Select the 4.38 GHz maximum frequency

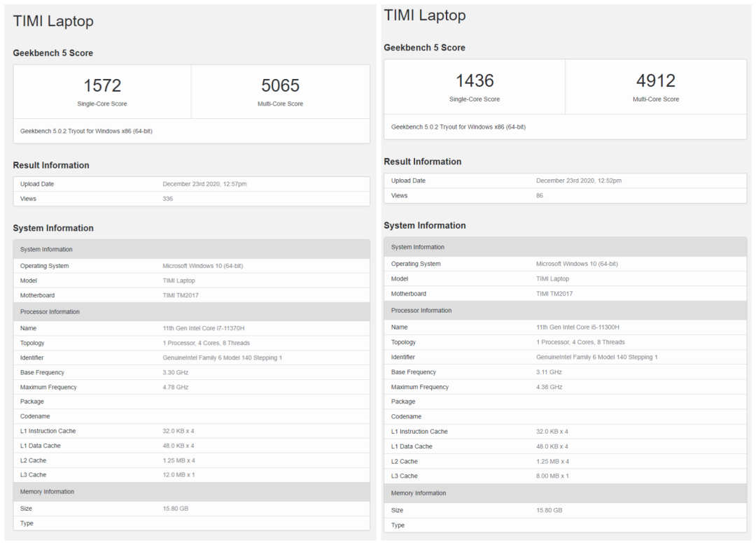549,387
